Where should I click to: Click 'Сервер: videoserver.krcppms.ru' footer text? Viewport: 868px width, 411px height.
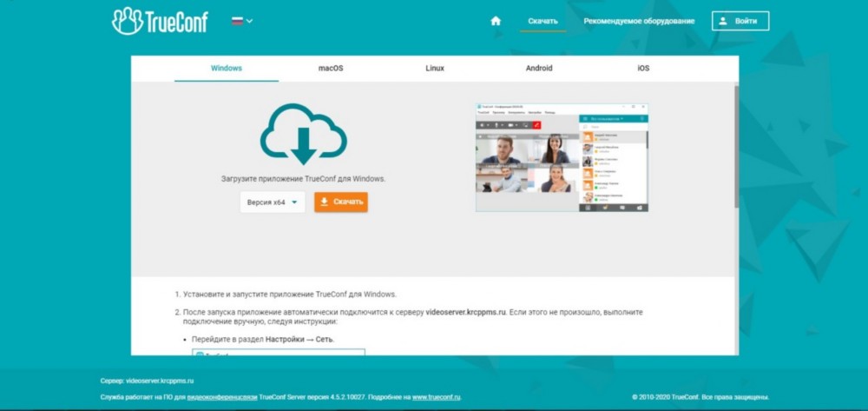[x=148, y=381]
